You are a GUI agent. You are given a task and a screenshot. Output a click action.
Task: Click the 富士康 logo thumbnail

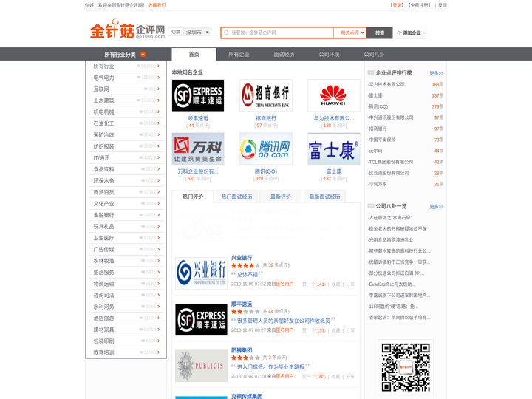333,149
